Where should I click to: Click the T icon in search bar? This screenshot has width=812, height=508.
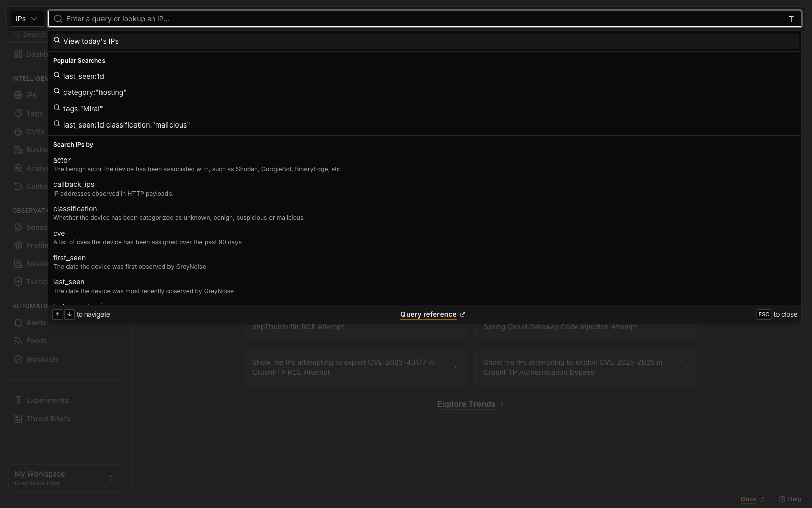coord(791,19)
